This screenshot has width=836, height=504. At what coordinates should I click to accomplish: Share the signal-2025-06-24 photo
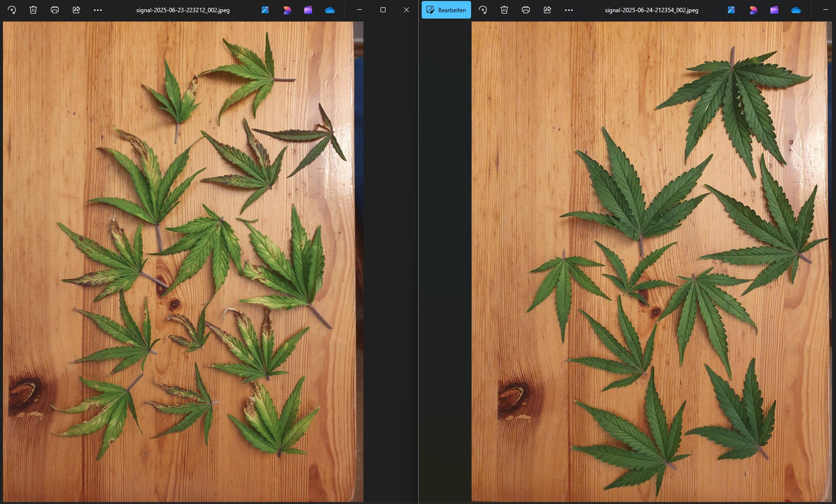click(x=547, y=10)
